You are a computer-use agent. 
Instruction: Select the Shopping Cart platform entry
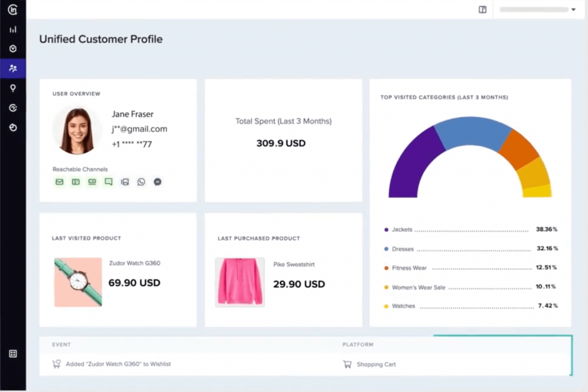[x=376, y=364]
